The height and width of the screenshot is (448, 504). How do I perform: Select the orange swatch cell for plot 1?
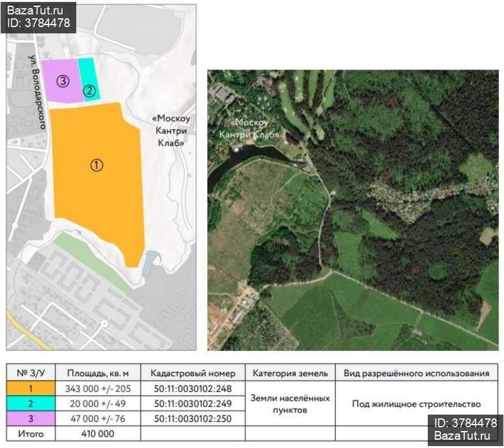[x=30, y=389]
